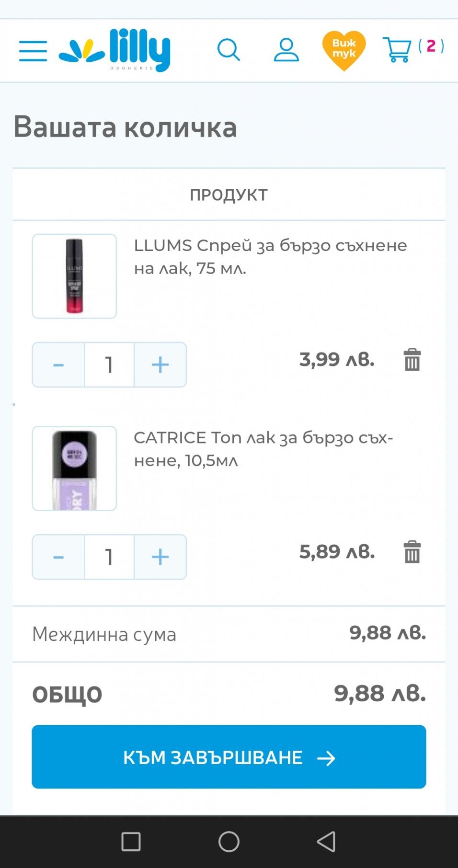
Task: Click the CATRICE quantity field
Action: click(109, 557)
